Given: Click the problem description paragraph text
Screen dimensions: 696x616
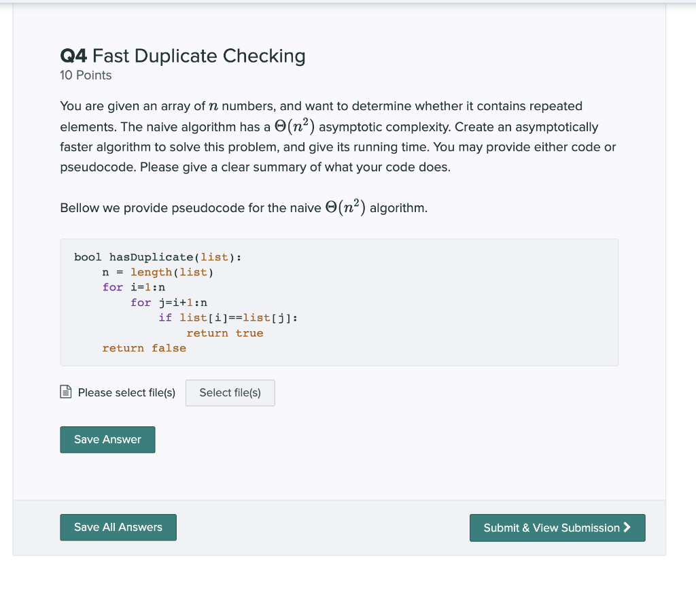Looking at the screenshot, I should pyautogui.click(x=338, y=136).
